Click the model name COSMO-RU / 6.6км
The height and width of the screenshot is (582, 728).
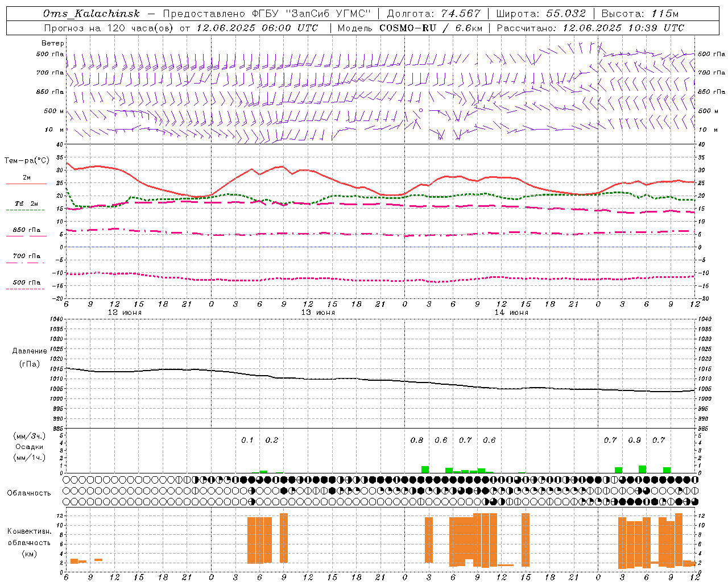point(431,28)
